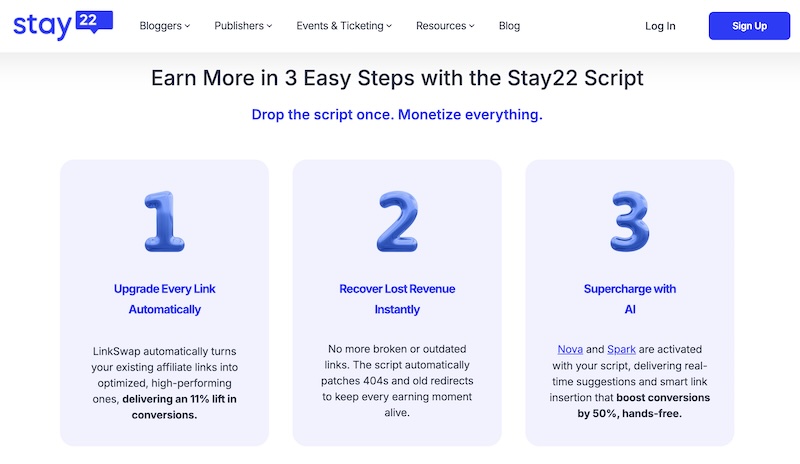The height and width of the screenshot is (464, 800).
Task: Click the Stay22 logo
Action: [x=63, y=25]
